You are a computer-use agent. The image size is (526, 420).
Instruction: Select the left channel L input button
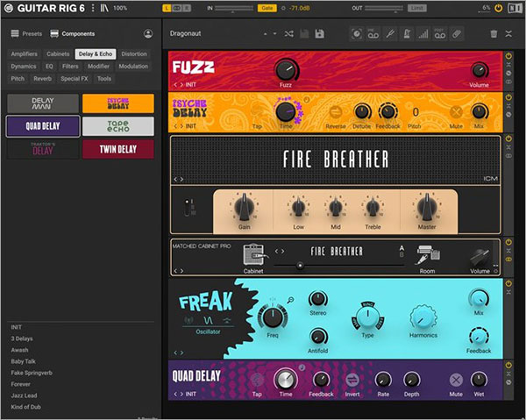click(167, 8)
